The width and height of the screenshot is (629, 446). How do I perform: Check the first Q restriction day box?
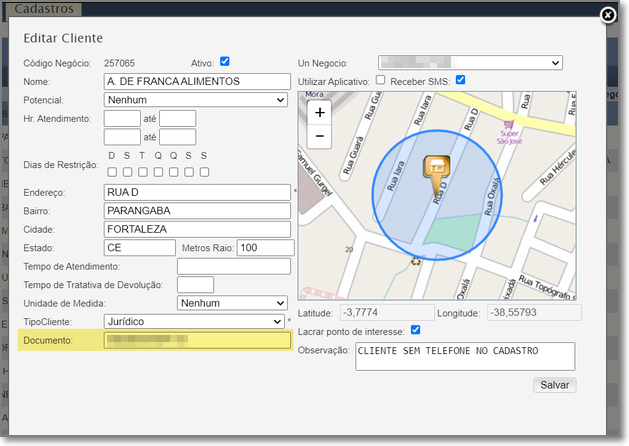coord(158,172)
